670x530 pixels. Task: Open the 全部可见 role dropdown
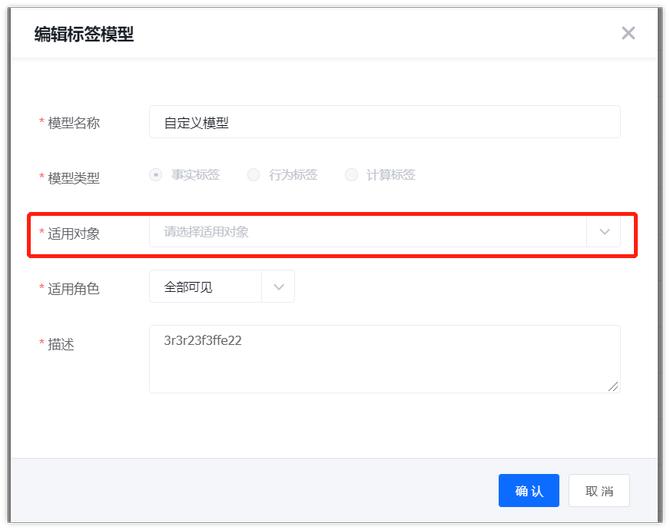point(205,288)
